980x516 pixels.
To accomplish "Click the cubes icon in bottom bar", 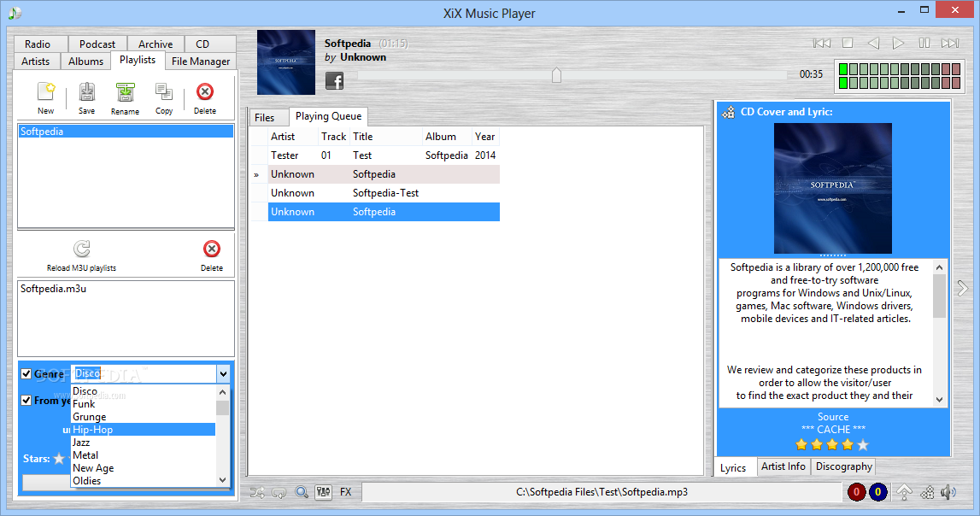I will [927, 492].
